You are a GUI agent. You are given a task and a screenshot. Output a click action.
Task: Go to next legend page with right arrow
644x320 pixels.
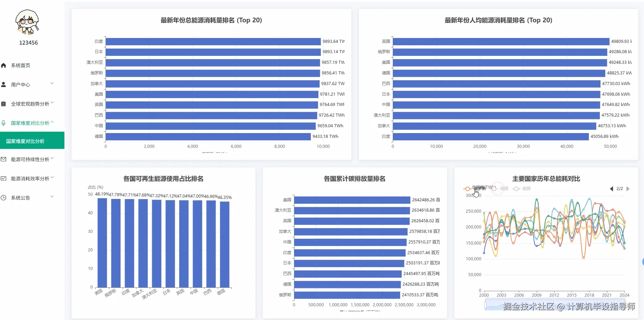[628, 189]
